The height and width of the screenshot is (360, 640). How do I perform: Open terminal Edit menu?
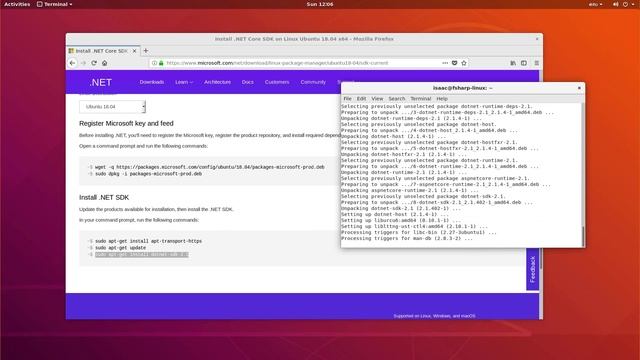point(361,99)
